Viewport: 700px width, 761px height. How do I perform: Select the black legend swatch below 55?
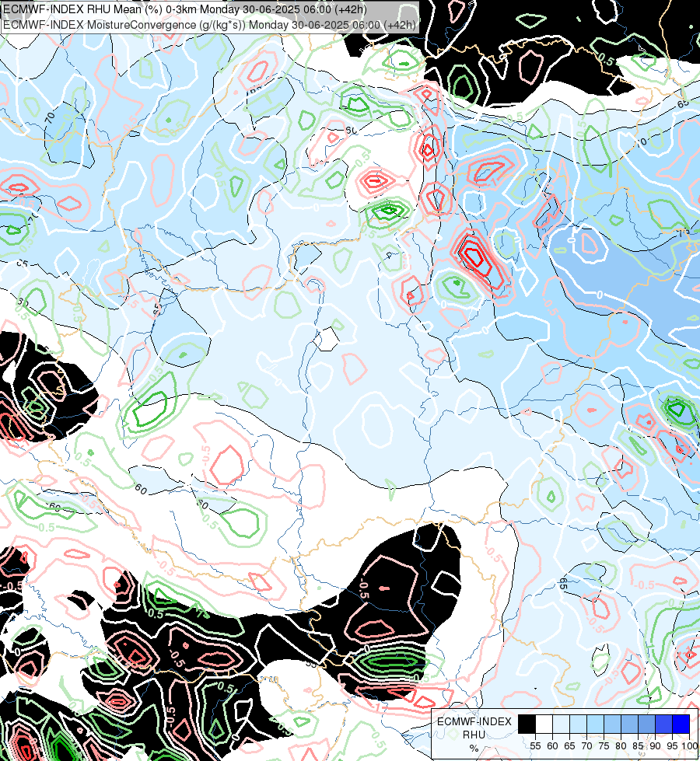(527, 724)
